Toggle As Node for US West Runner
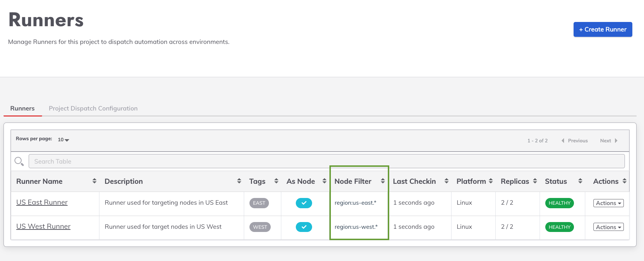This screenshot has height=261, width=644. [304, 227]
